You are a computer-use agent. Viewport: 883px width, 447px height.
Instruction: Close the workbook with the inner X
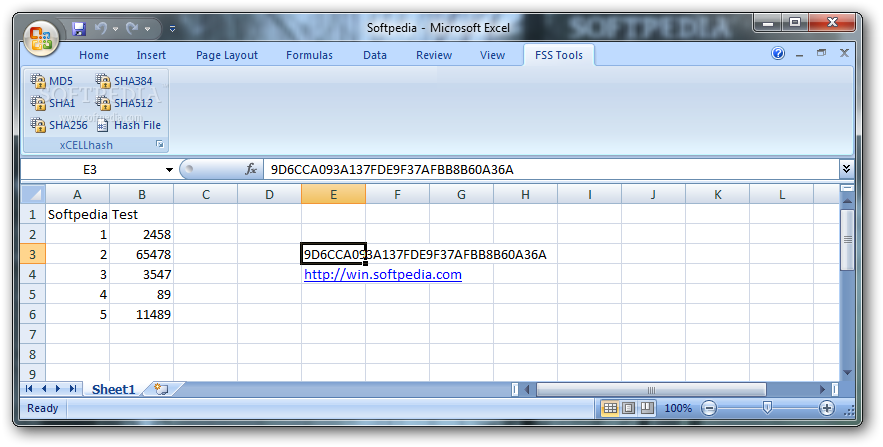click(x=844, y=53)
